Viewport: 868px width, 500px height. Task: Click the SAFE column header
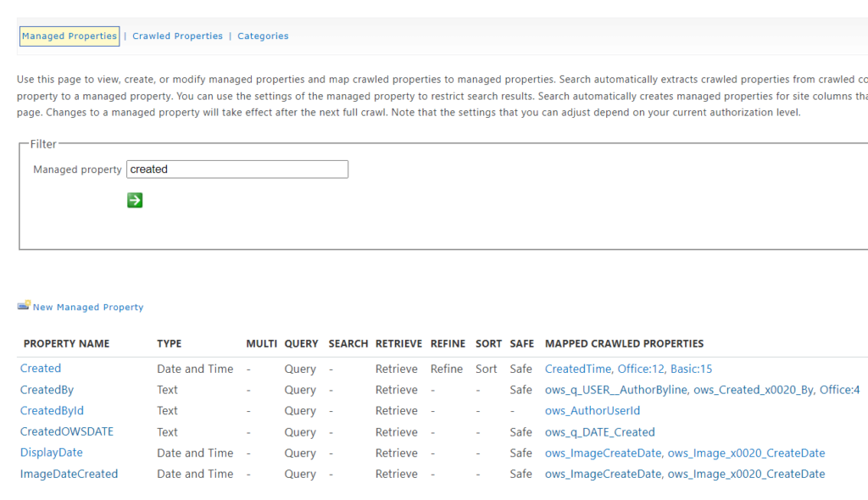(521, 344)
